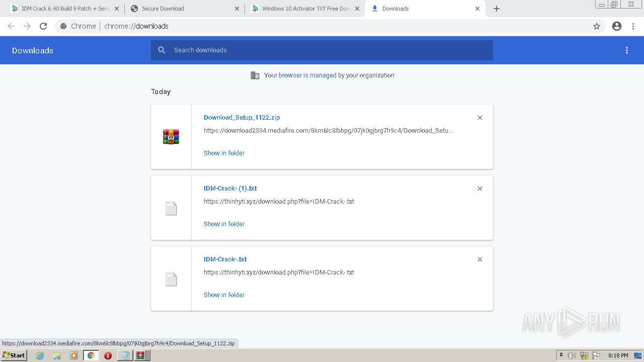The width and height of the screenshot is (644, 362).
Task: Click the Chrome taskbar button
Action: (x=91, y=355)
